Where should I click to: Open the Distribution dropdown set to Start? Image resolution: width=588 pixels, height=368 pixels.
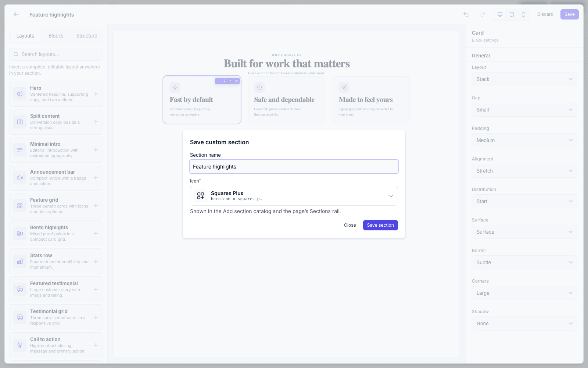(524, 201)
